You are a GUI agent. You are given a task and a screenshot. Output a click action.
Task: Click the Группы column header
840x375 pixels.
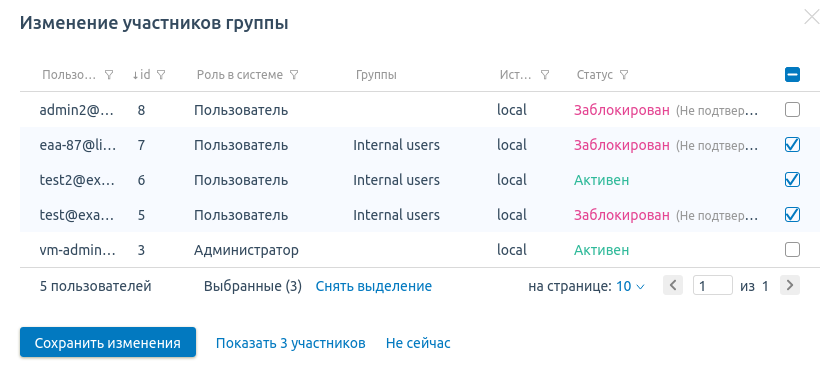click(x=377, y=75)
